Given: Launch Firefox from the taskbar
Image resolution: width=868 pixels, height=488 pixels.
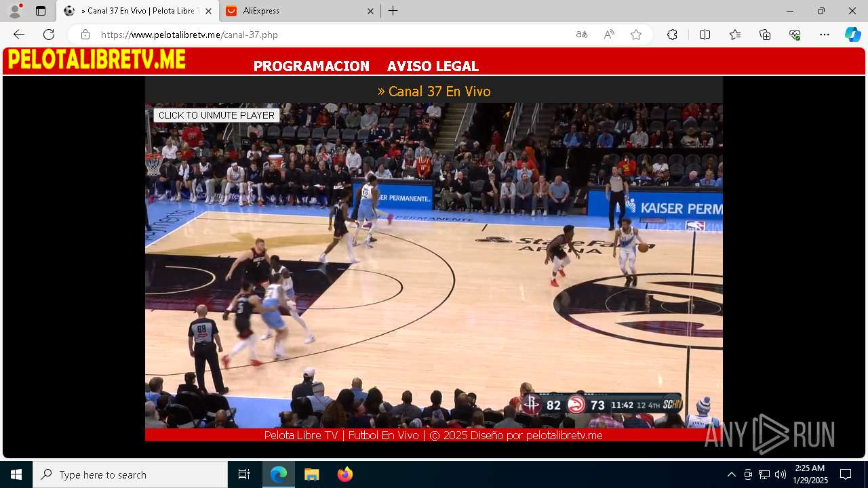Looking at the screenshot, I should 344,474.
